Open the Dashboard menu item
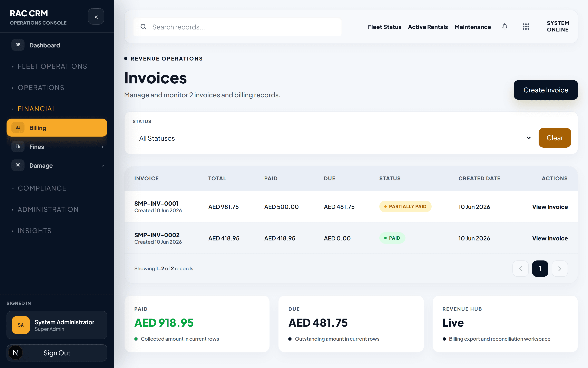The height and width of the screenshot is (368, 588). click(x=57, y=45)
